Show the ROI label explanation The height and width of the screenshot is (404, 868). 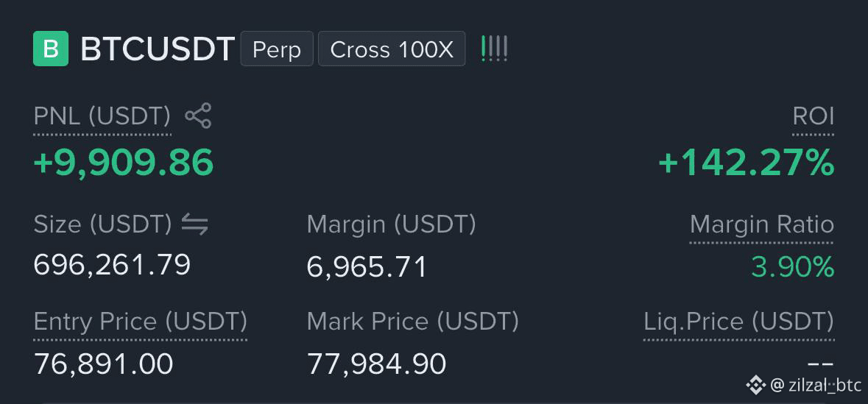coord(814,117)
